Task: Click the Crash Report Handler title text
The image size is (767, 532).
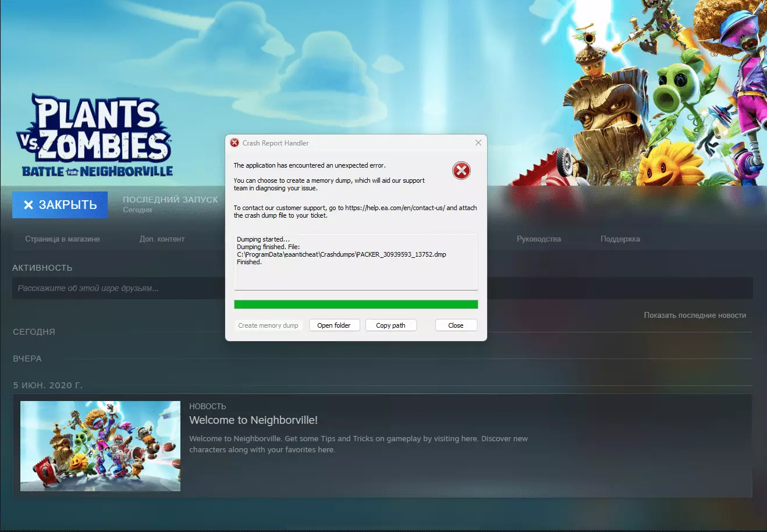Action: [276, 143]
